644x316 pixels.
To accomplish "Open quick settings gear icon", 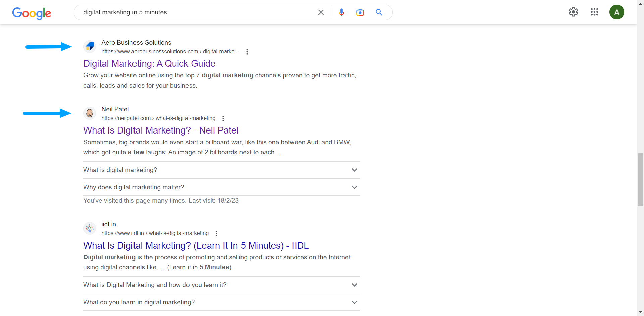I will 573,12.
